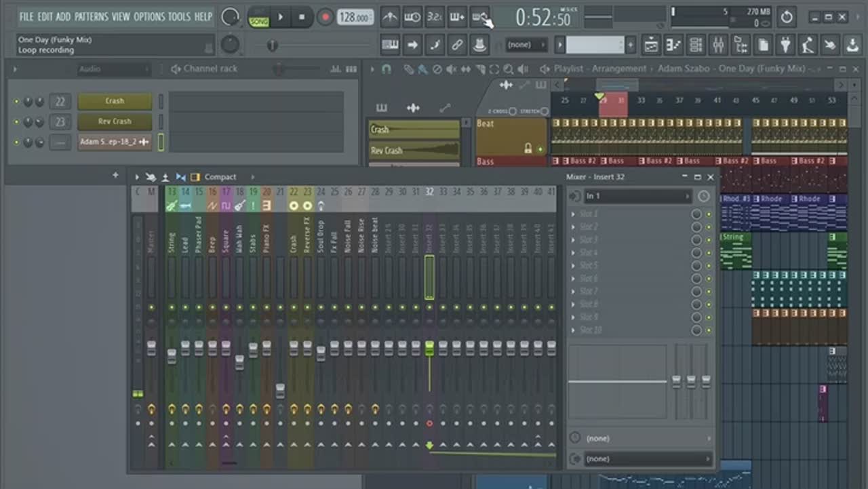
Task: Toggle mute LED on String mixer track
Action: [x=172, y=307]
